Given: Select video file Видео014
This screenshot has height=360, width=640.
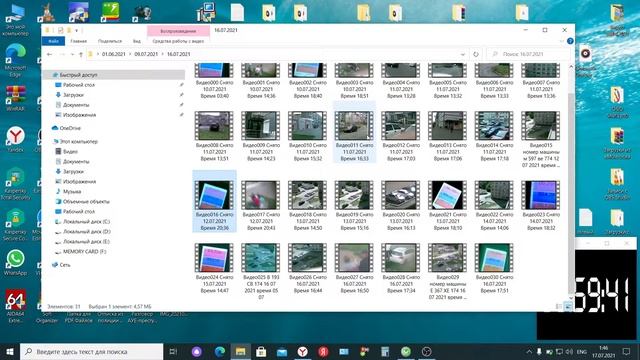Looking at the screenshot, I should point(494,136).
